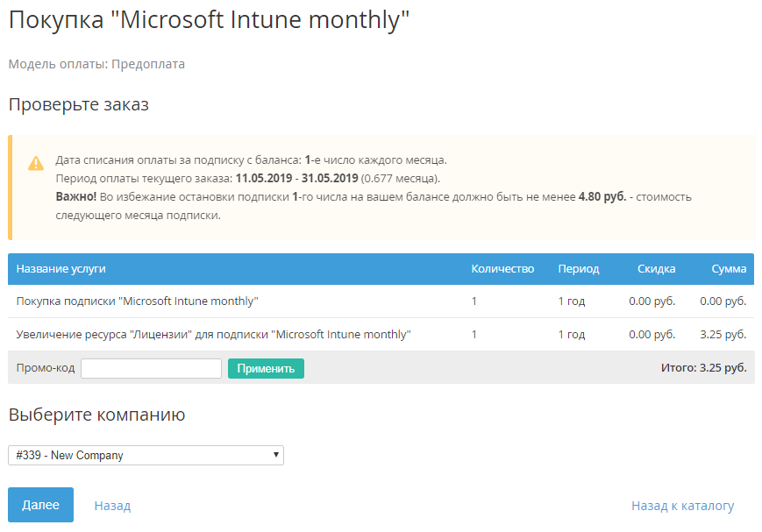Image resolution: width=762 pixels, height=532 pixels.
Task: Click the 'Итого: 3.25 руб.' total
Action: coord(703,368)
